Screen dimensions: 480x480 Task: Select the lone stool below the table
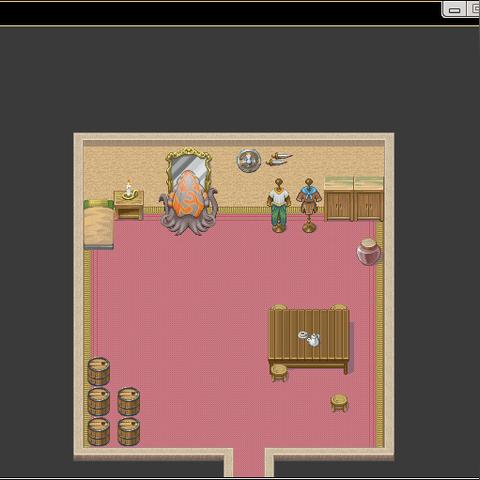(339, 403)
